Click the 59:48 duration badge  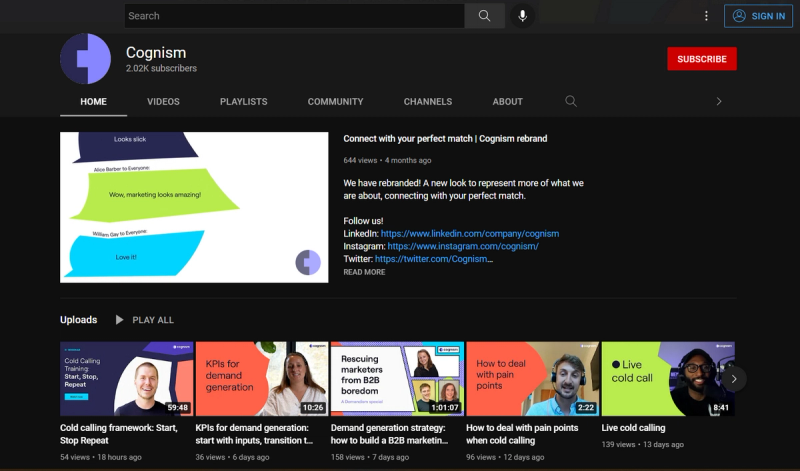(x=178, y=408)
